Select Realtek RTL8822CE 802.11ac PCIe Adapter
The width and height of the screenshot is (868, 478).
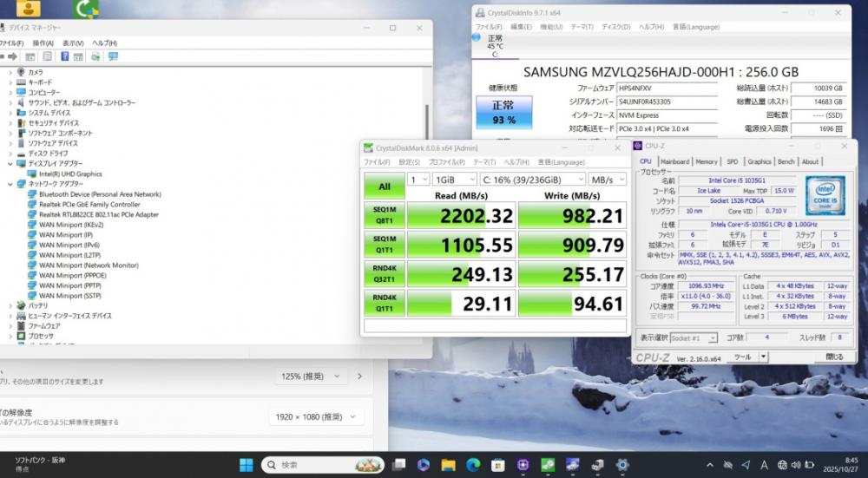(99, 214)
